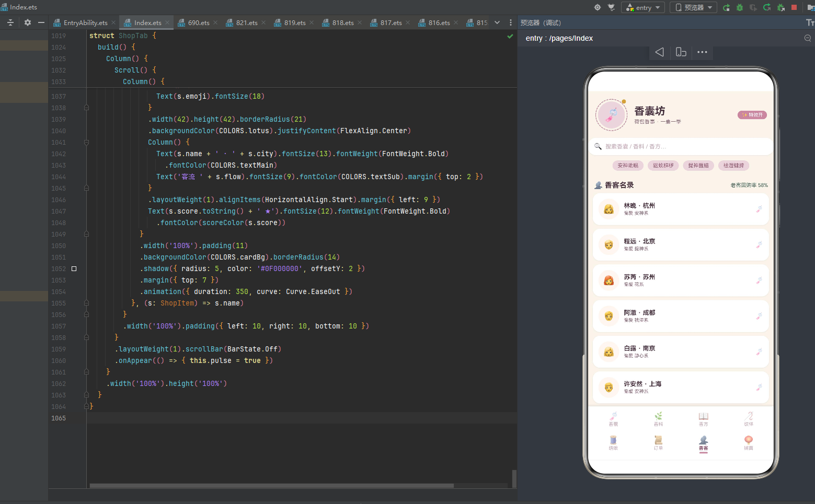Click the multi-device preview icon
815x504 pixels.
[x=681, y=52]
